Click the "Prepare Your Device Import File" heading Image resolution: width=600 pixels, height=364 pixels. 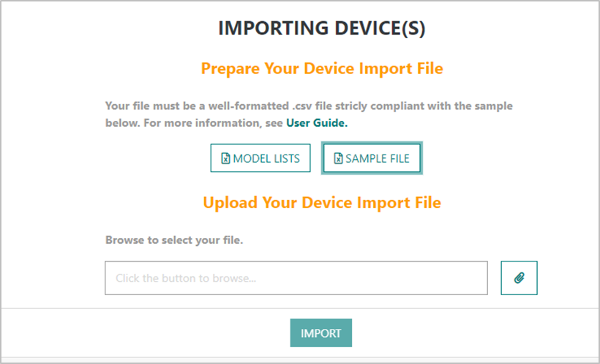[322, 69]
